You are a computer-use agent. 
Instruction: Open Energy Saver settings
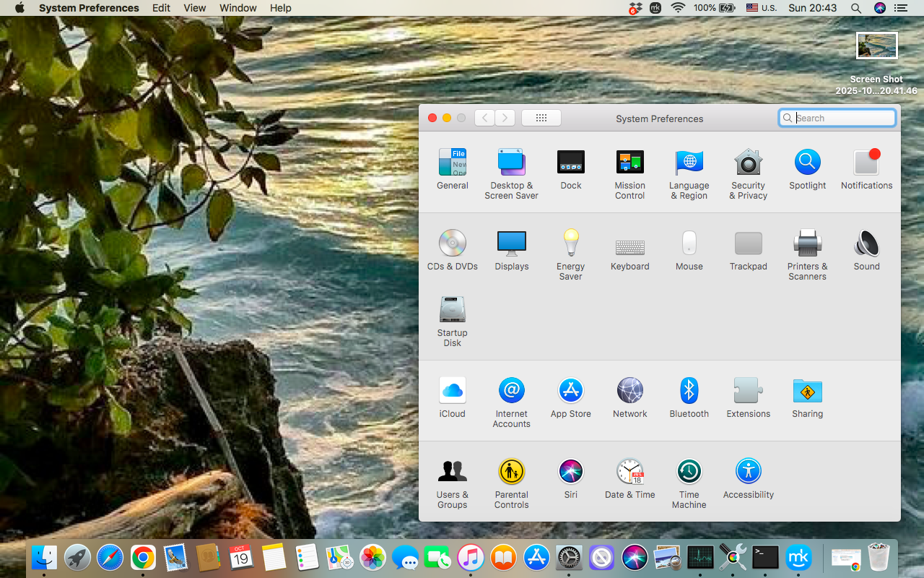tap(570, 243)
